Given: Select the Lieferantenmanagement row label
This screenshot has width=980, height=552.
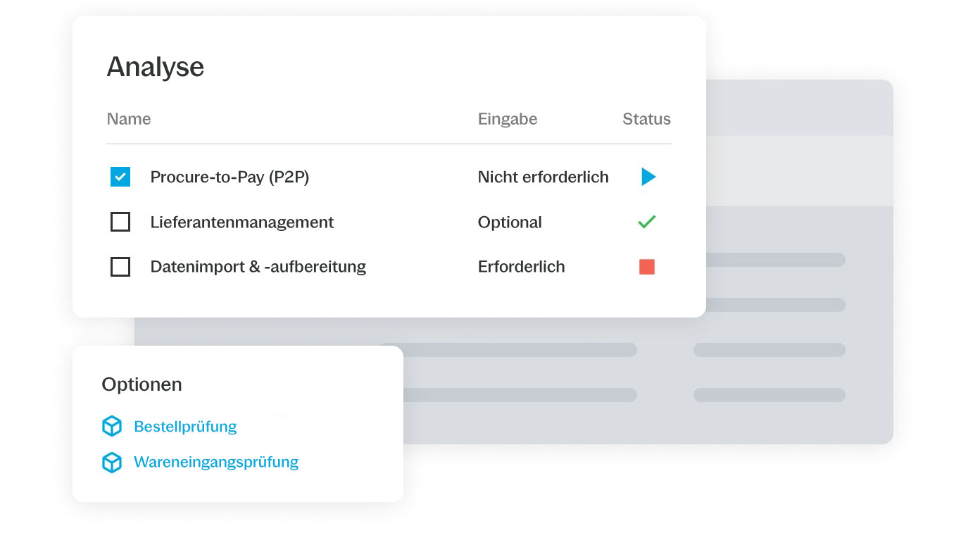Looking at the screenshot, I should point(242,222).
